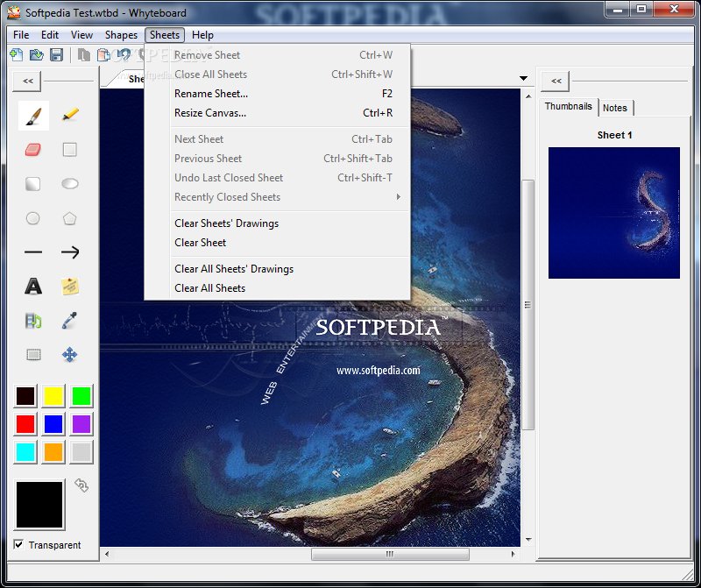701x588 pixels.
Task: Pick the purple palette color
Action: [x=81, y=424]
